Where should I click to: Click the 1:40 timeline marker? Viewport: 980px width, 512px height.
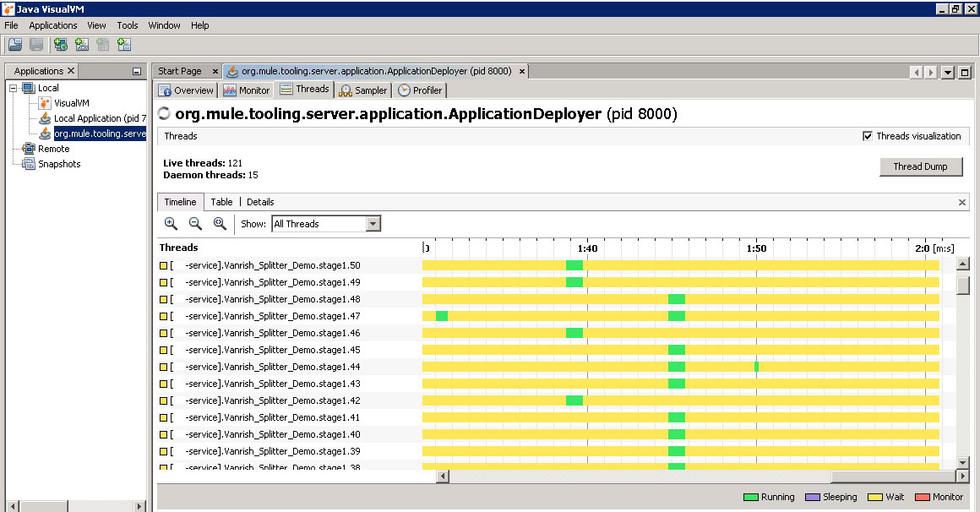point(587,248)
